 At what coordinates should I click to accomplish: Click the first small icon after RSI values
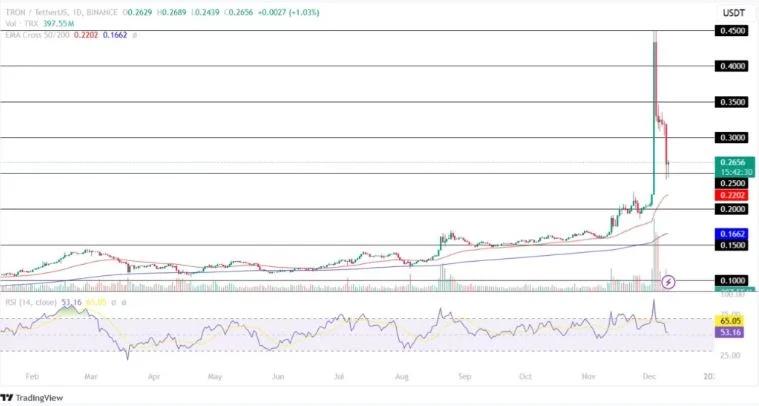114,302
